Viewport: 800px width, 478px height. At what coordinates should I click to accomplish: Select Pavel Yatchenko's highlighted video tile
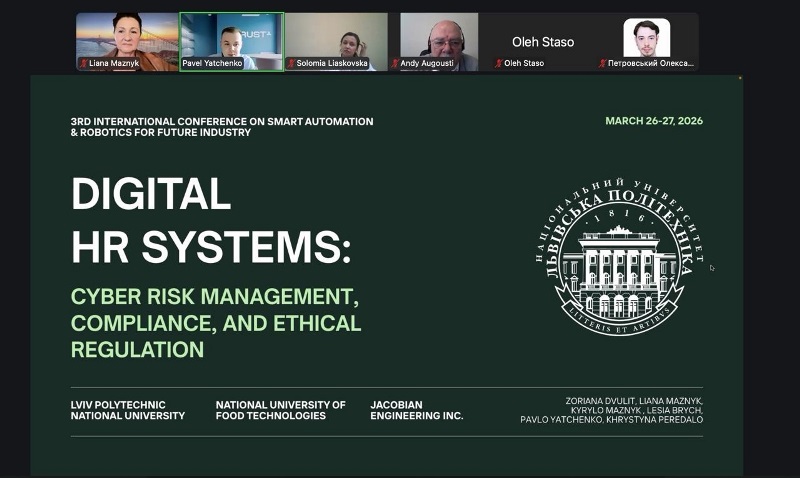[231, 38]
